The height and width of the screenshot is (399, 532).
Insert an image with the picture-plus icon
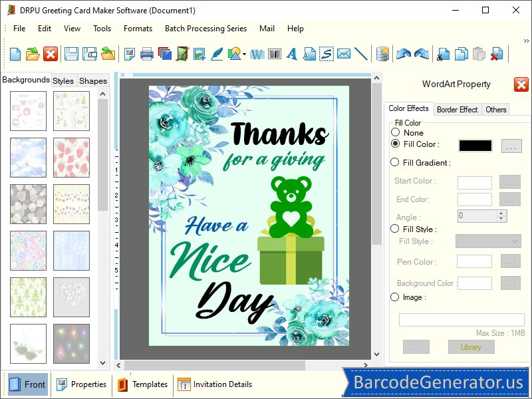tap(199, 54)
